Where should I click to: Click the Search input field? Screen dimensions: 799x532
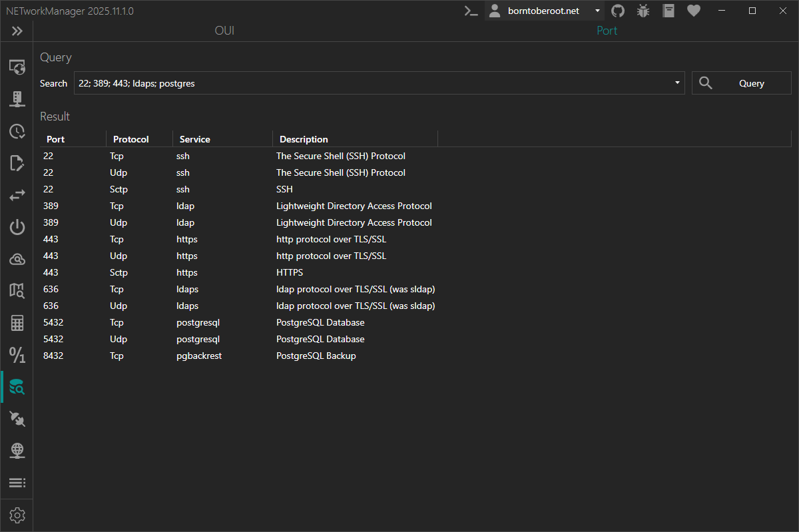tap(373, 83)
